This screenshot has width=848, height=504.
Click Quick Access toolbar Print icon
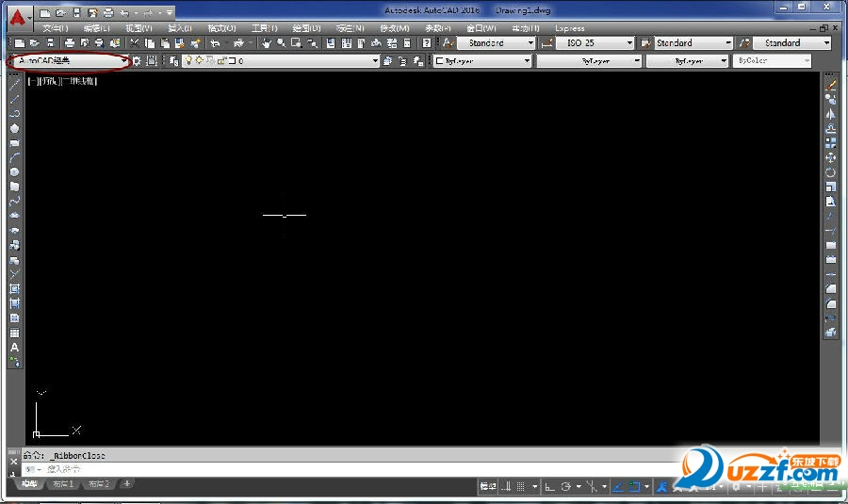[x=108, y=12]
